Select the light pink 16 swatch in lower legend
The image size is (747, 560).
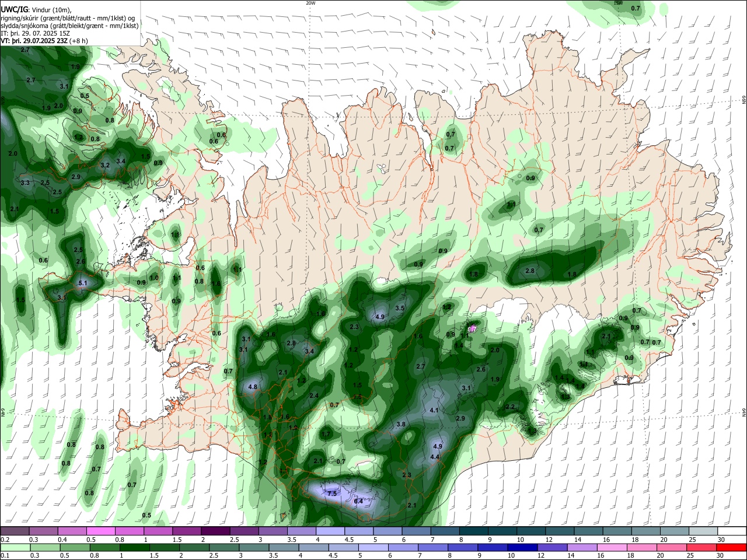click(613, 548)
